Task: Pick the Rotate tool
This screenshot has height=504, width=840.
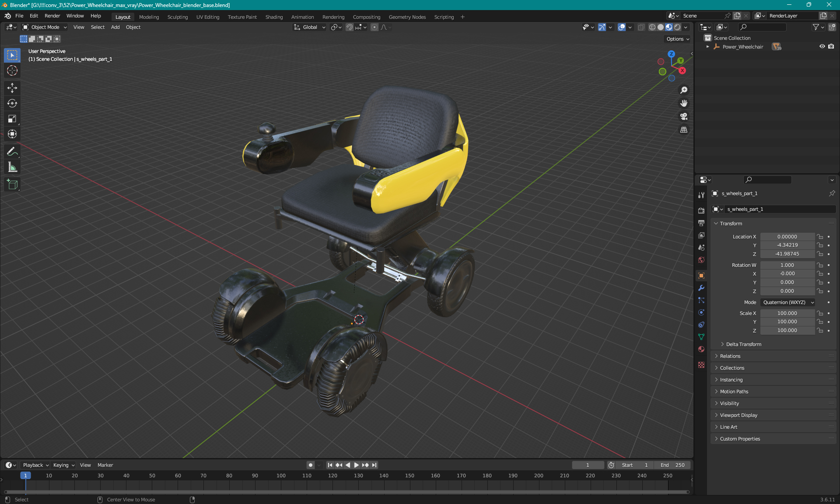Action: pyautogui.click(x=12, y=103)
